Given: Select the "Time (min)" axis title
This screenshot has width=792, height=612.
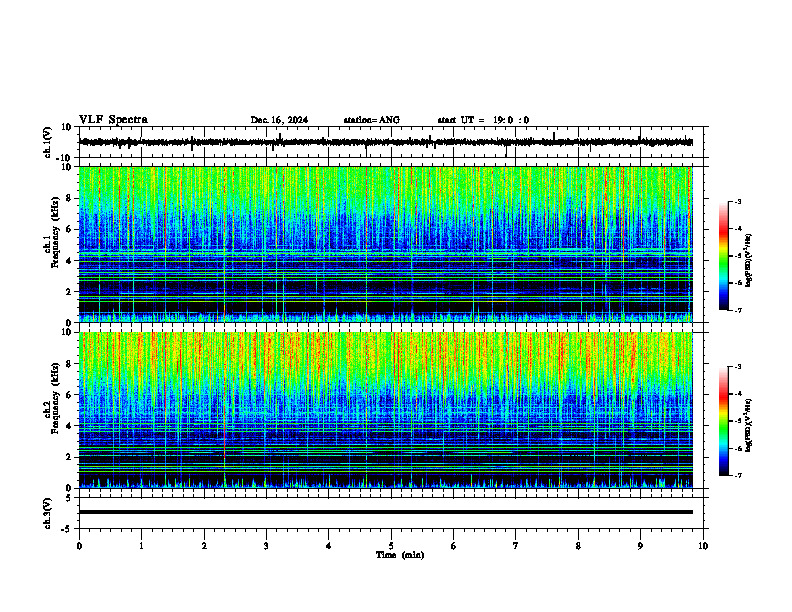Looking at the screenshot, I should pos(400,555).
